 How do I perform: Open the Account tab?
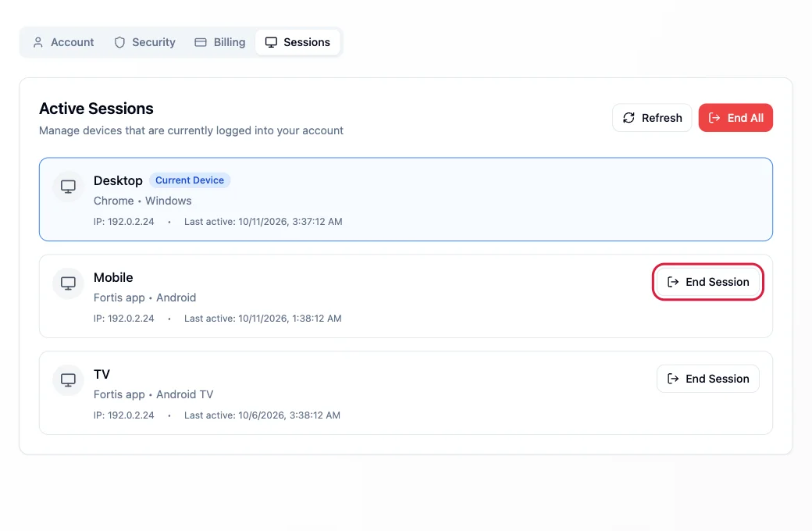pyautogui.click(x=63, y=42)
